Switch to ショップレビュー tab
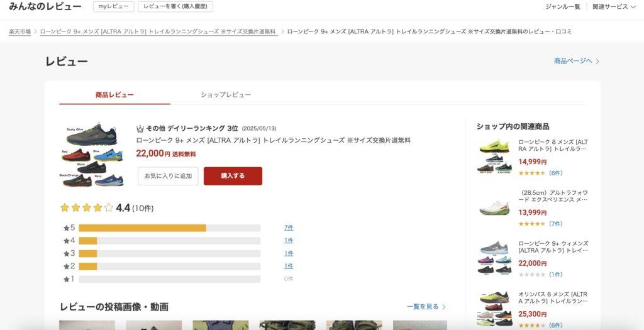The height and width of the screenshot is (330, 644). 226,95
